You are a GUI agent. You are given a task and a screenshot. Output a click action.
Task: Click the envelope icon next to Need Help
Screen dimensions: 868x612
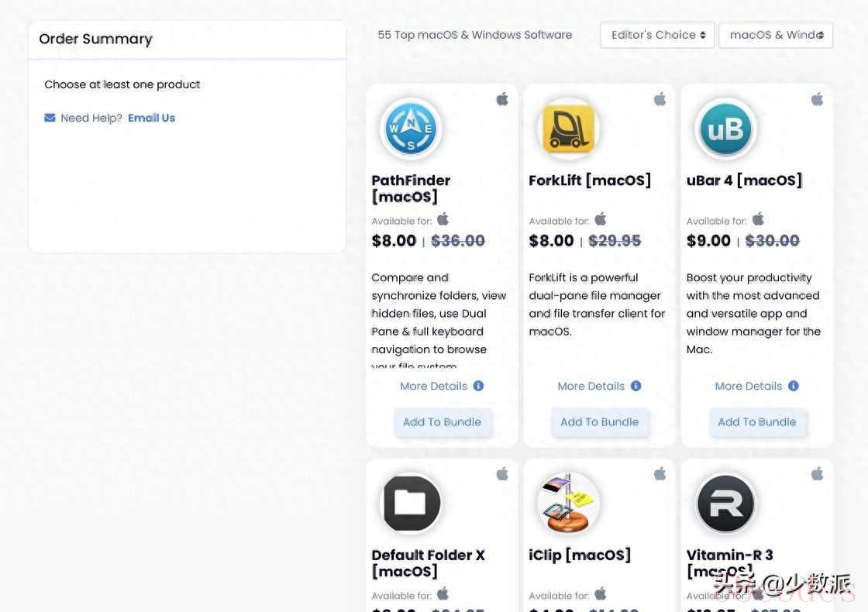coord(50,118)
